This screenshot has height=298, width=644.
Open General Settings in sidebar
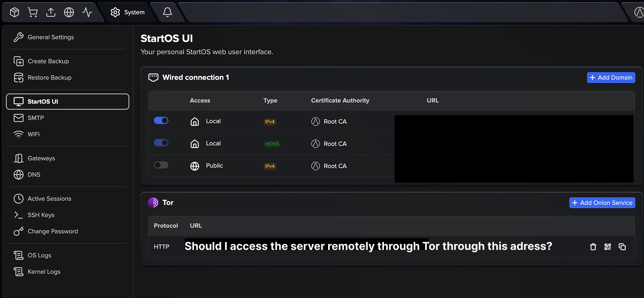tap(68, 37)
